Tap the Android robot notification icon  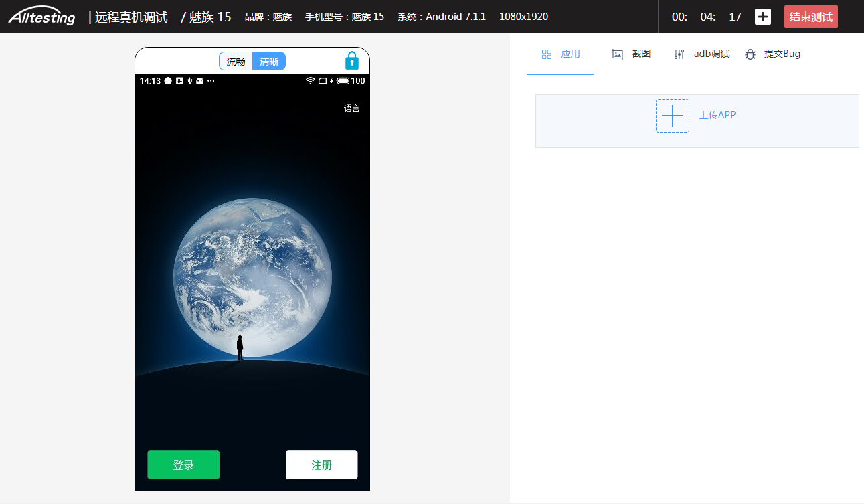(199, 81)
